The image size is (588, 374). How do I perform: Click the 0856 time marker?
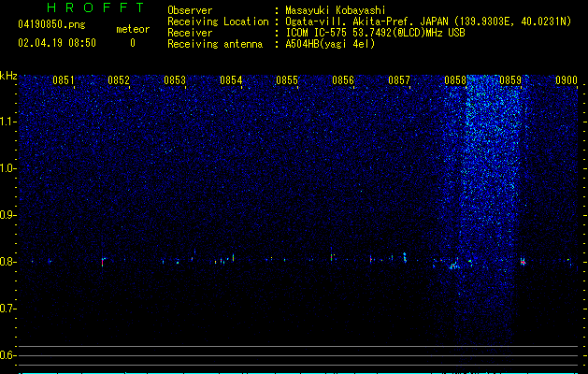click(343, 80)
